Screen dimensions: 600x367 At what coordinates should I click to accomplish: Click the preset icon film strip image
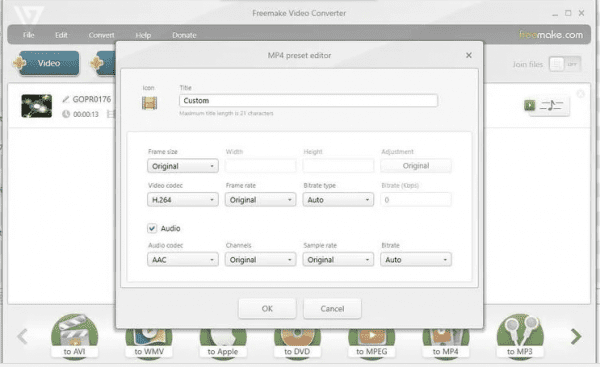tap(149, 103)
